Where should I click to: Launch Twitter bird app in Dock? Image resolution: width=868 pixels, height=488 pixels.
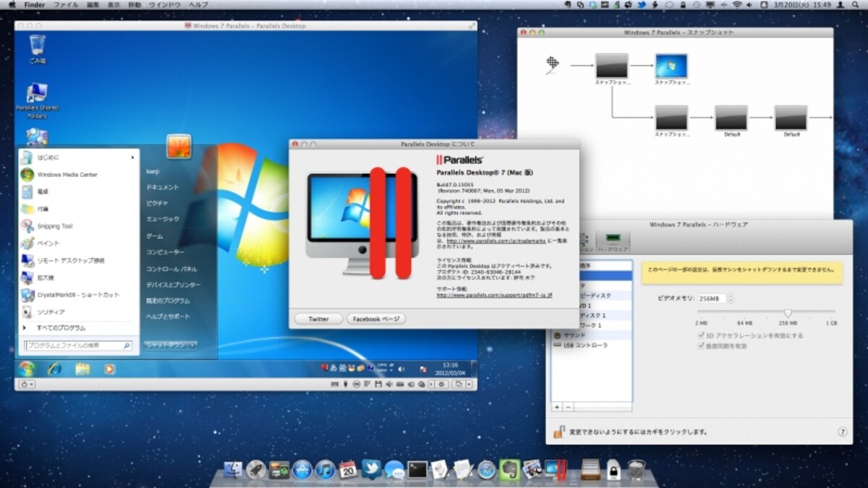[371, 470]
